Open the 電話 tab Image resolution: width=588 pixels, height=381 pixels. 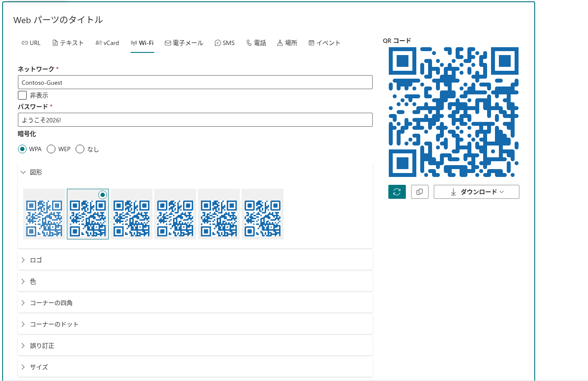point(256,43)
